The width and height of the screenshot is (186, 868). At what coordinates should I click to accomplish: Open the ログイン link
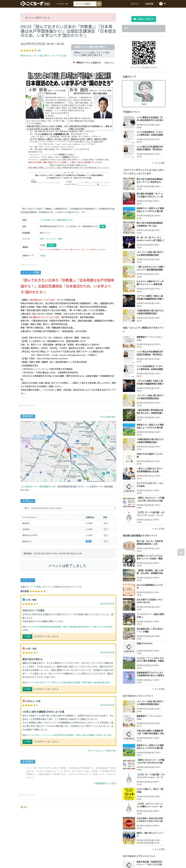[135, 4]
